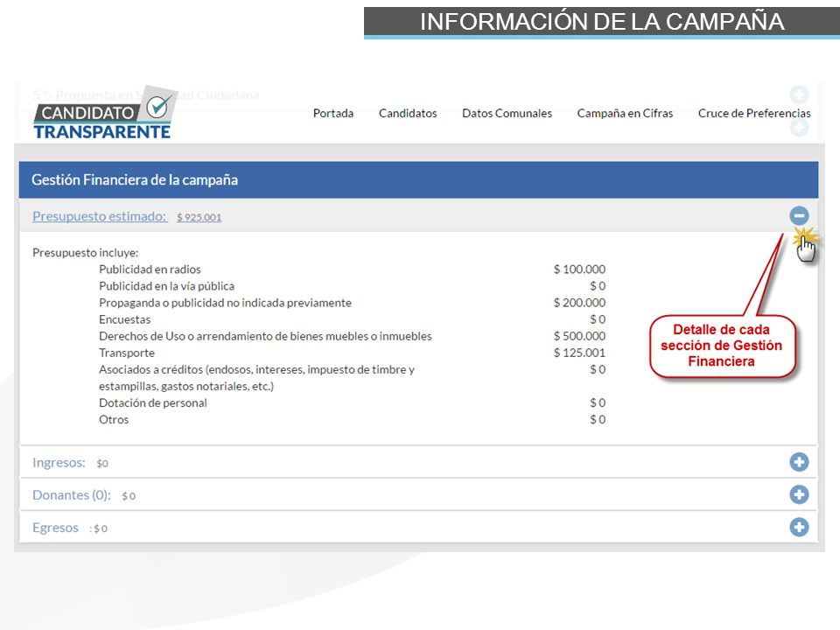This screenshot has width=840, height=630.
Task: Click the Donantes (0) title
Action: coord(72,495)
